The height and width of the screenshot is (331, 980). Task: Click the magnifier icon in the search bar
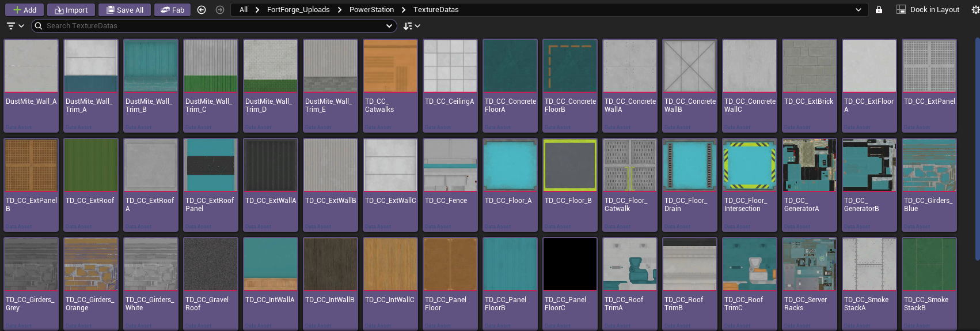(39, 26)
